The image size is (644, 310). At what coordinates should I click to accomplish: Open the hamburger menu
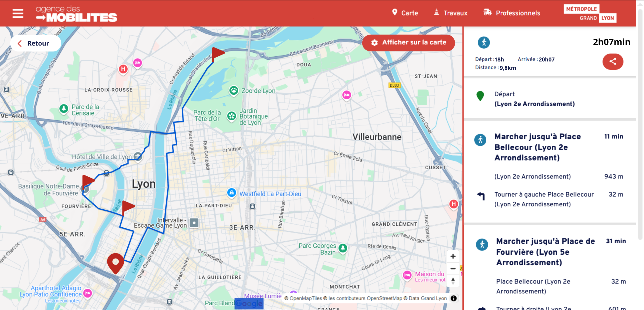pyautogui.click(x=18, y=13)
